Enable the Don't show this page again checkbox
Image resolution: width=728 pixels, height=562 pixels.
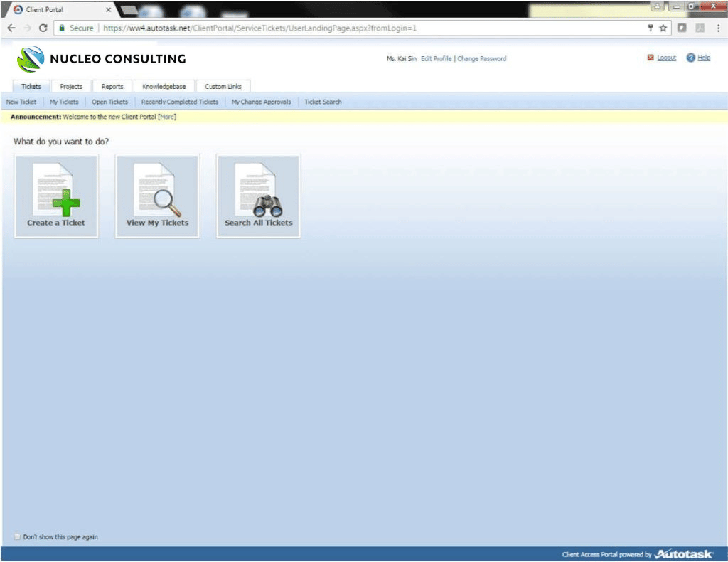[x=18, y=537]
